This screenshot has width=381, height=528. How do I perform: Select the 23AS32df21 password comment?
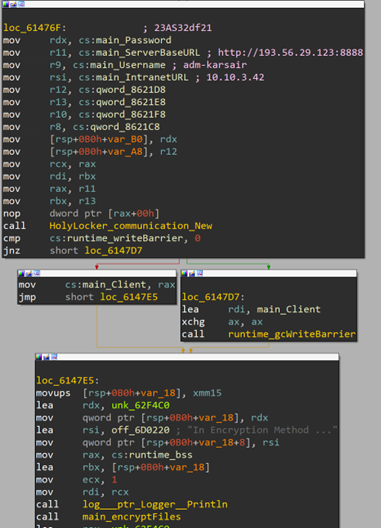tap(183, 28)
